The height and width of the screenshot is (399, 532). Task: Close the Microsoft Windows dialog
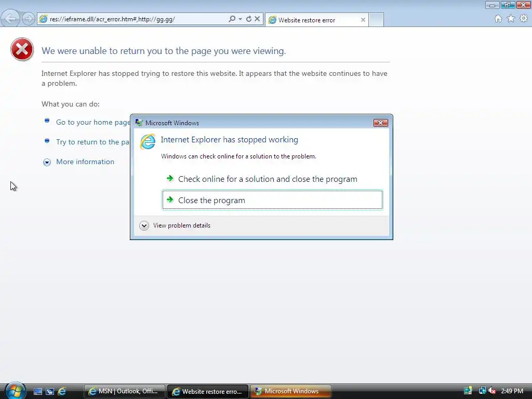(x=380, y=123)
